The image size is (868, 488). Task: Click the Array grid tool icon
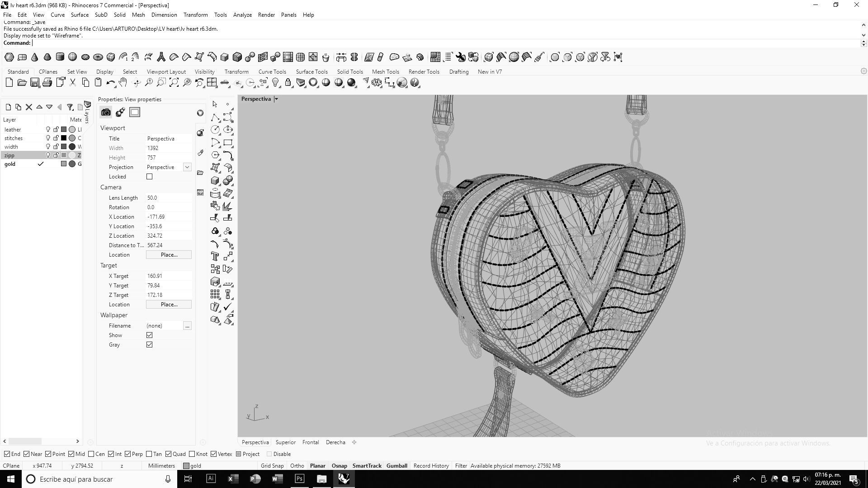tap(215, 294)
